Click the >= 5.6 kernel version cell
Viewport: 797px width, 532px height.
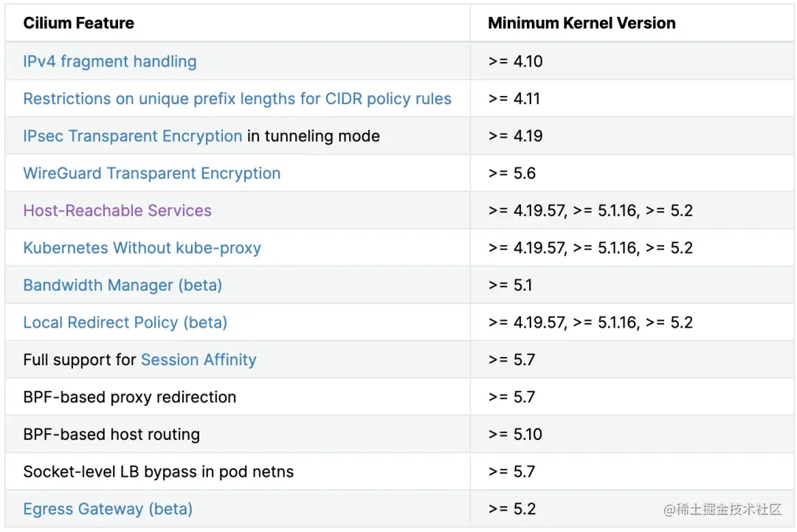click(512, 173)
